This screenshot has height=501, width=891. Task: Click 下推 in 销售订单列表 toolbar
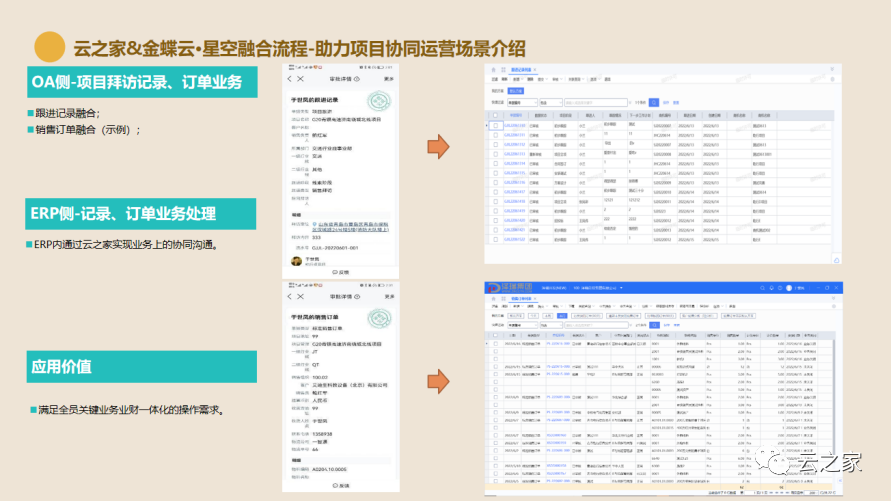pos(571,306)
